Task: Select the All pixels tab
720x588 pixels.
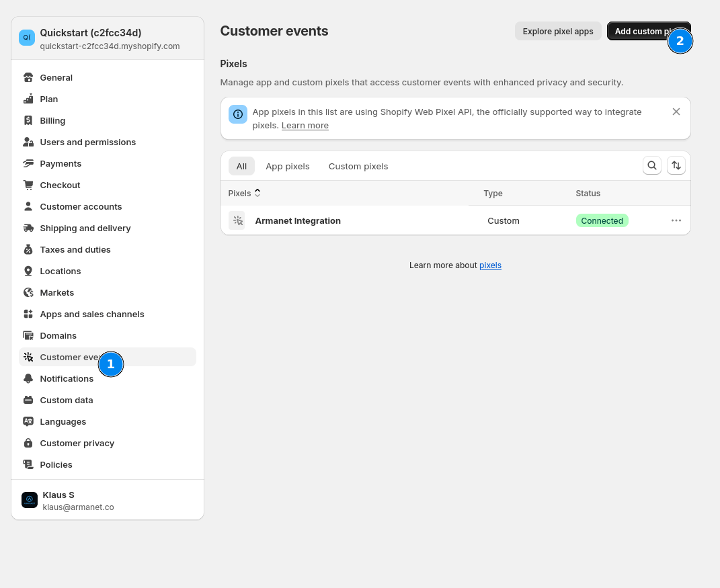Action: point(241,167)
